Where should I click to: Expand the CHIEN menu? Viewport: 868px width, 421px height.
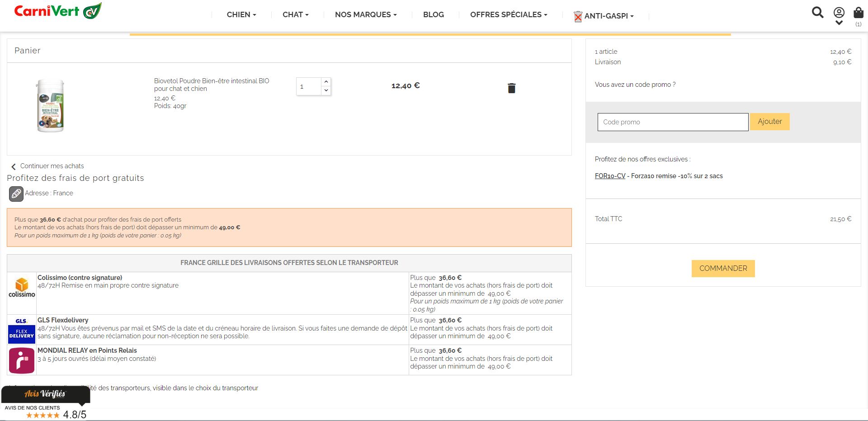click(241, 14)
